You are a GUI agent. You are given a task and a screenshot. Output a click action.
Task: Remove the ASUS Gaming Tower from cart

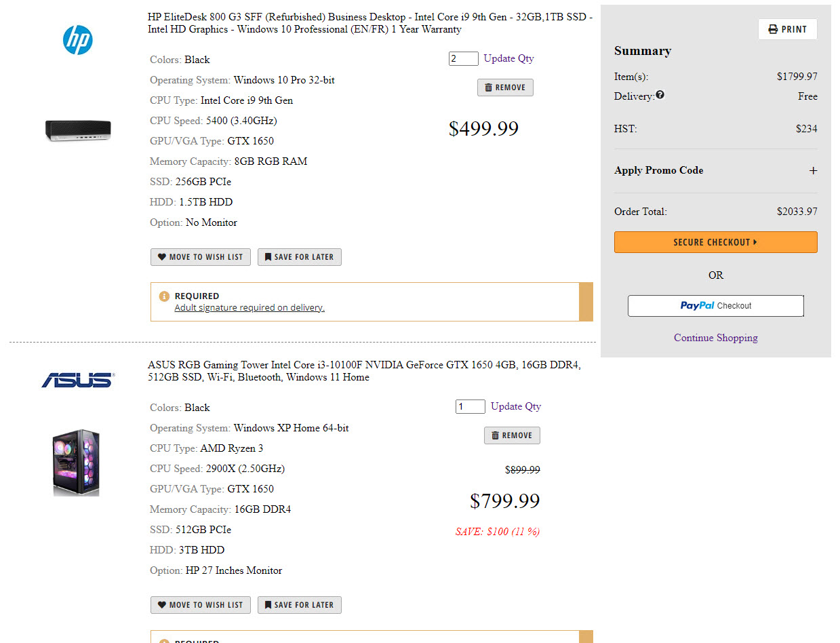pos(512,435)
